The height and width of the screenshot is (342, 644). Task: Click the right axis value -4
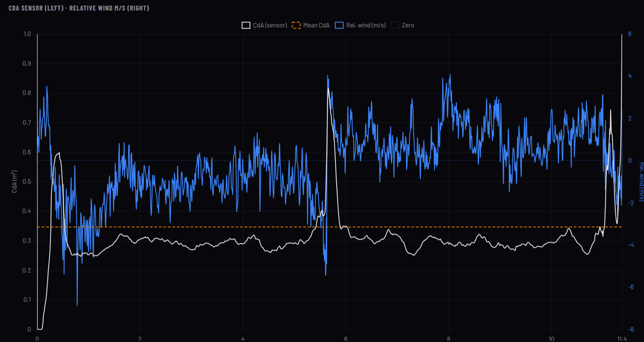click(631, 245)
